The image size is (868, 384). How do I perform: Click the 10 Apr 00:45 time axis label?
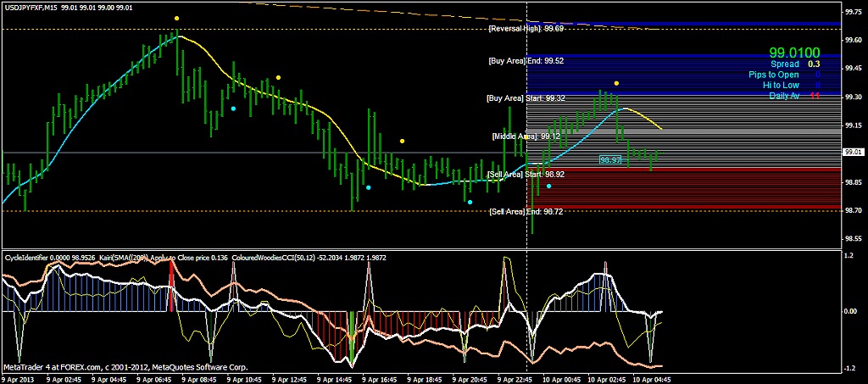[561, 379]
